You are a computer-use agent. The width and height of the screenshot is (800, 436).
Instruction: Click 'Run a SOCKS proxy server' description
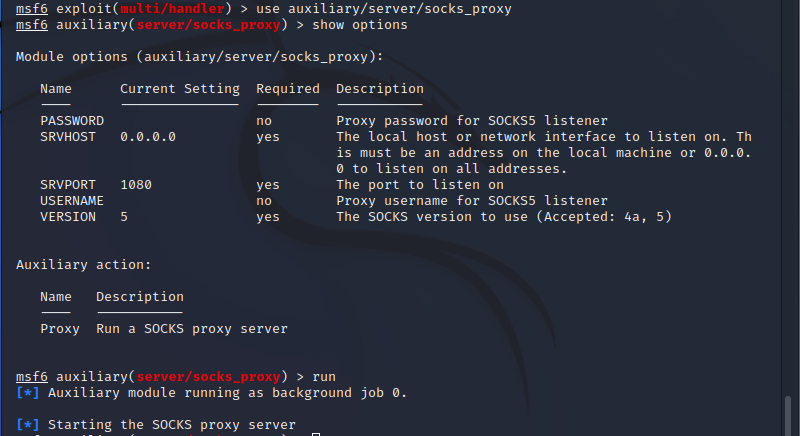[192, 329]
